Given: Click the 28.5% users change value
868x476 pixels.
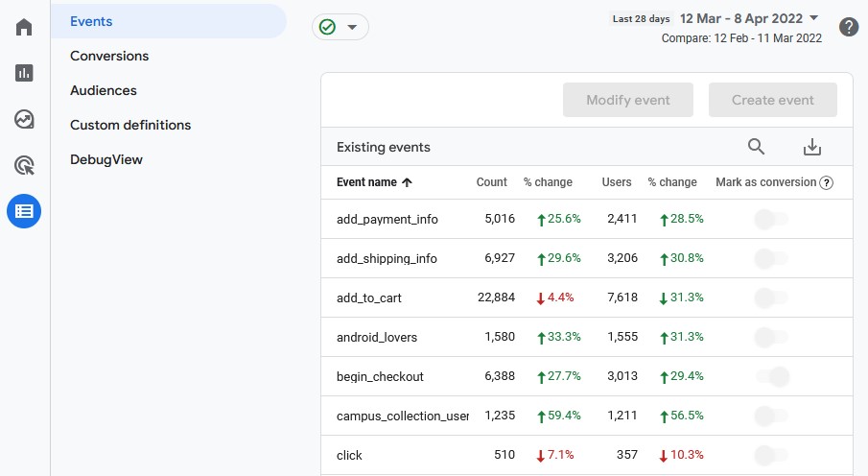Looking at the screenshot, I should pos(687,219).
